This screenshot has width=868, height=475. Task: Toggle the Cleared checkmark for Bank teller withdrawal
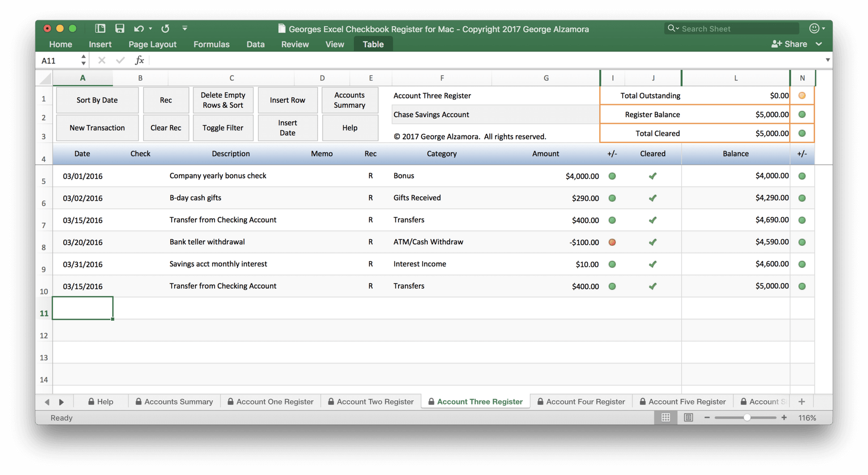[653, 242]
